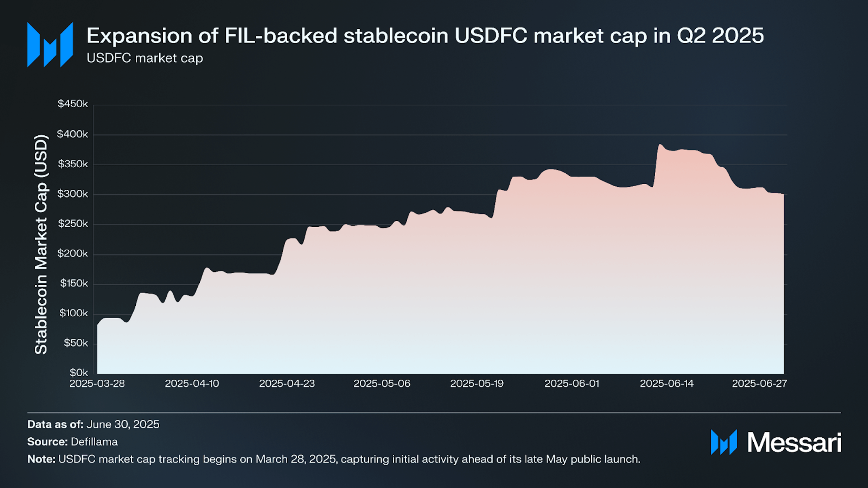Click the Messari logo icon beside title
The height and width of the screenshot is (488, 868).
click(x=50, y=45)
